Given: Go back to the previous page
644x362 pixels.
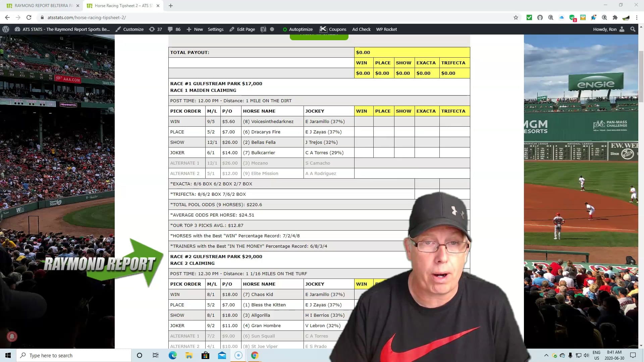Looking at the screenshot, I should tap(7, 17).
